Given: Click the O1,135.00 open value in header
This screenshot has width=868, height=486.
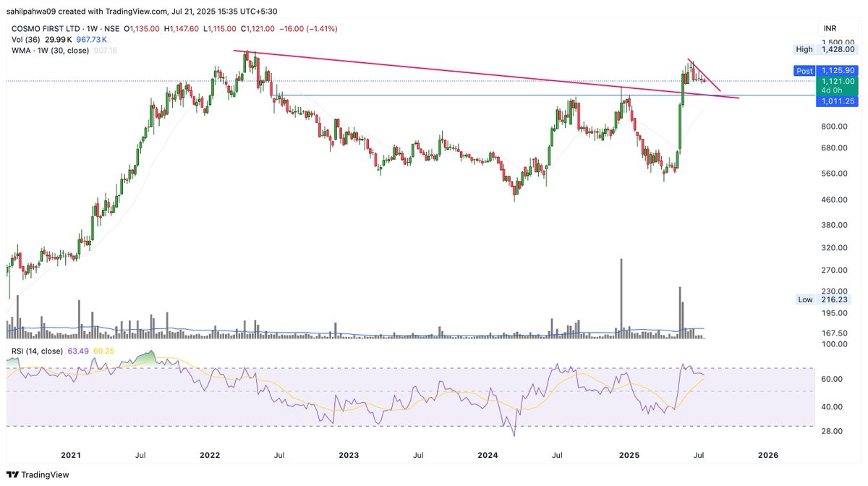Looking at the screenshot, I should click(142, 28).
